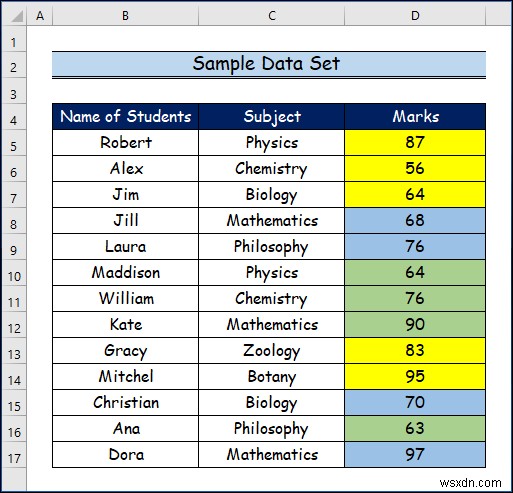
Task: Select yellow cell with marks 87
Action: [415, 143]
